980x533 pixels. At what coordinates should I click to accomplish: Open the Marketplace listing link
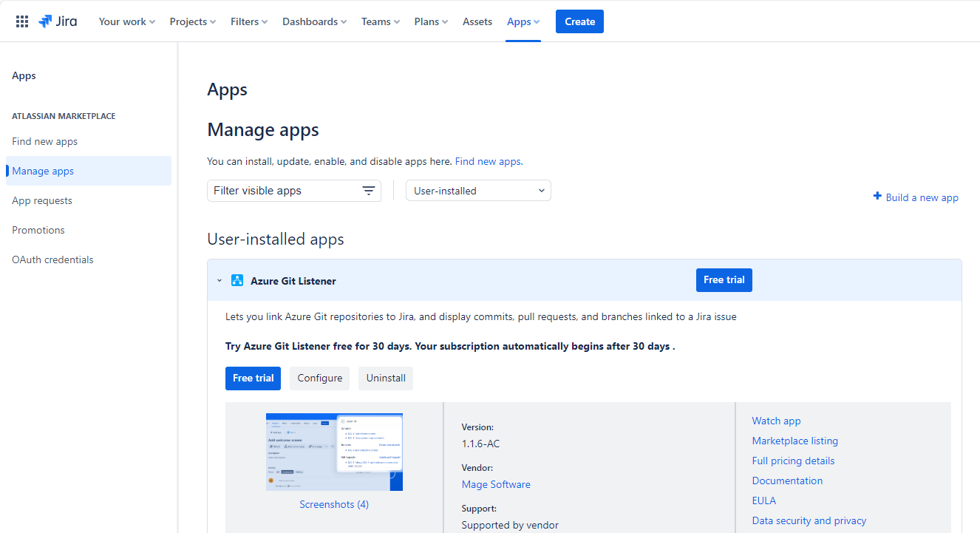(795, 441)
